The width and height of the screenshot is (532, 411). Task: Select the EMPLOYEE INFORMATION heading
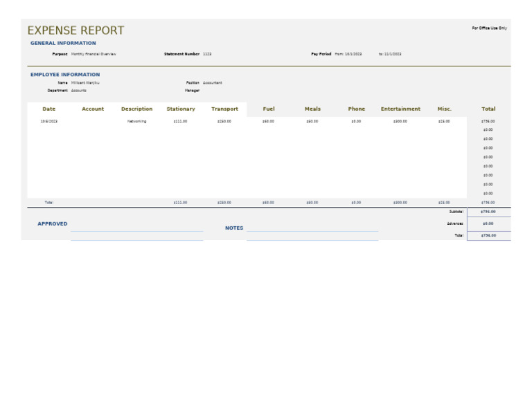pyautogui.click(x=65, y=75)
